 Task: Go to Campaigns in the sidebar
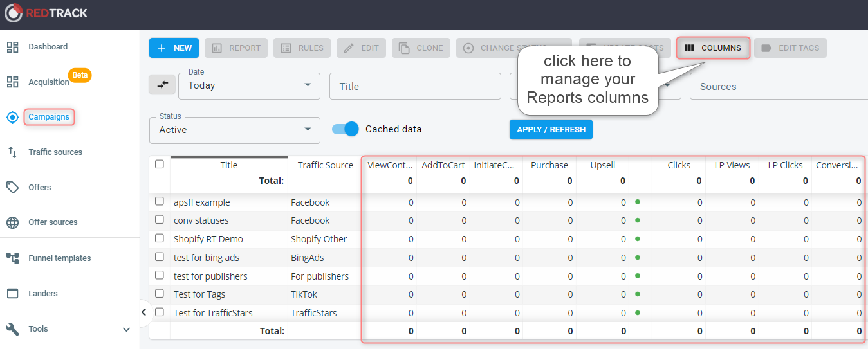click(x=49, y=117)
